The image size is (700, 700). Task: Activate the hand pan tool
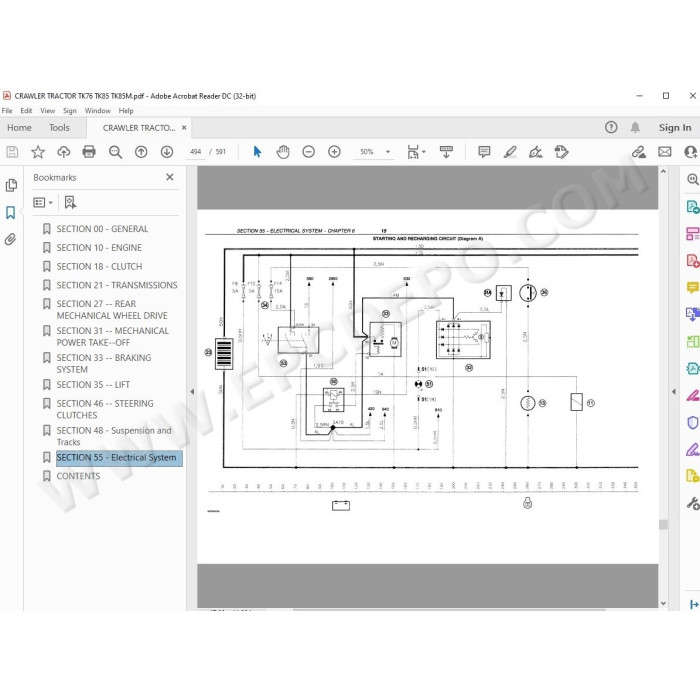point(283,152)
